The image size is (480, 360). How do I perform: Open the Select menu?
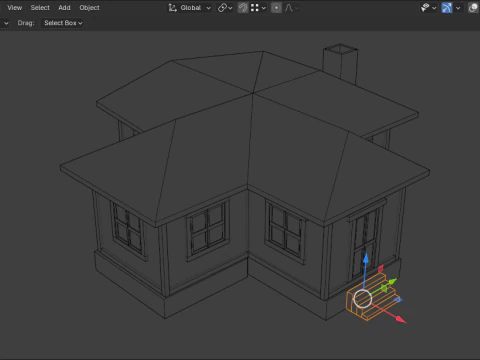tap(40, 8)
